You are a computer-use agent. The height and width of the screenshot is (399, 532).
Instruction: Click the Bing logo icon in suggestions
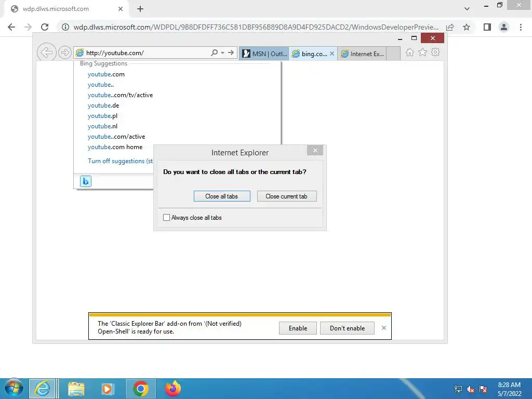[86, 181]
